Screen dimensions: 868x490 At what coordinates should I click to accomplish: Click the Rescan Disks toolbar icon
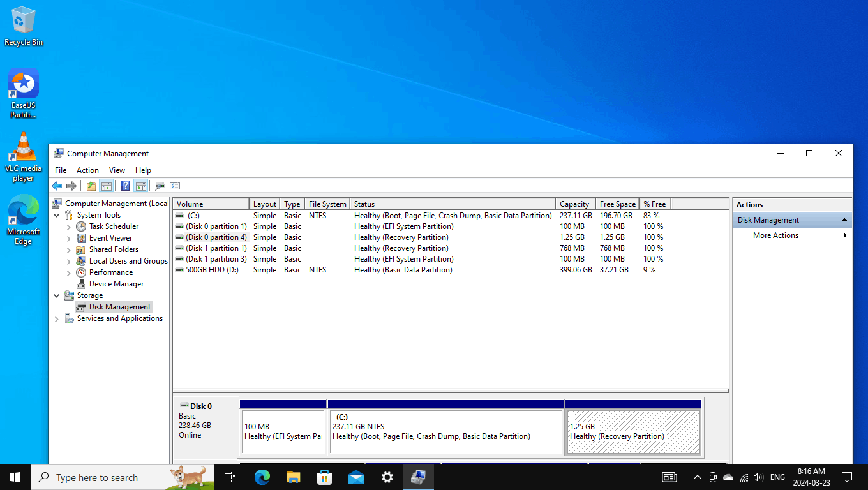click(x=160, y=186)
